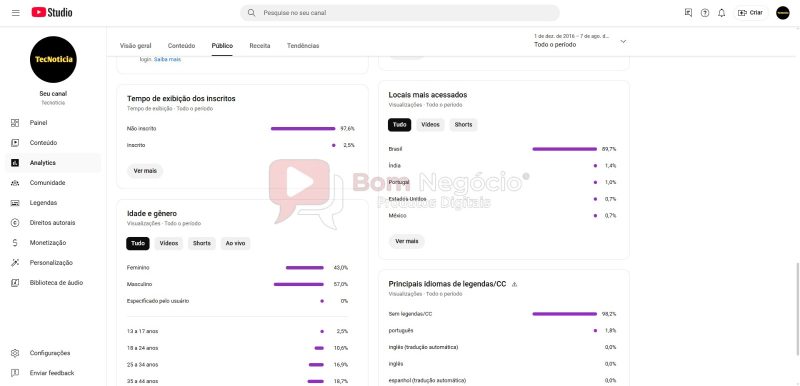Open Personalização magic wand icon

pos(15,263)
